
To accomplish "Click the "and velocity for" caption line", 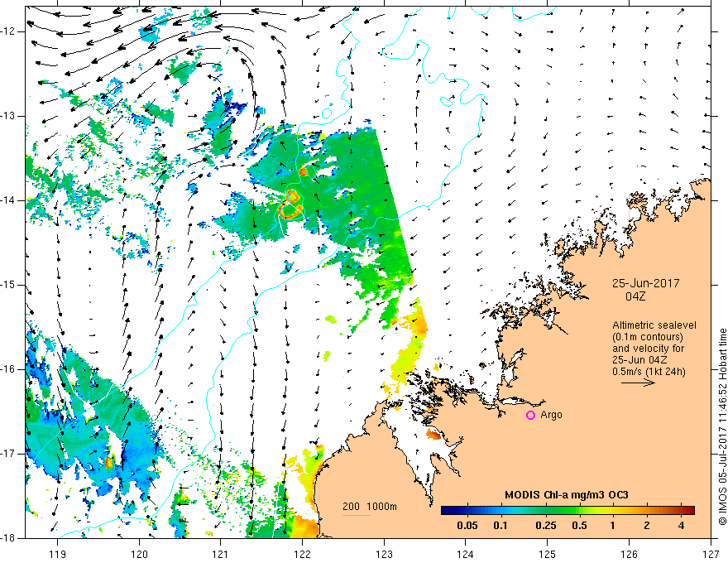I will pyautogui.click(x=648, y=349).
